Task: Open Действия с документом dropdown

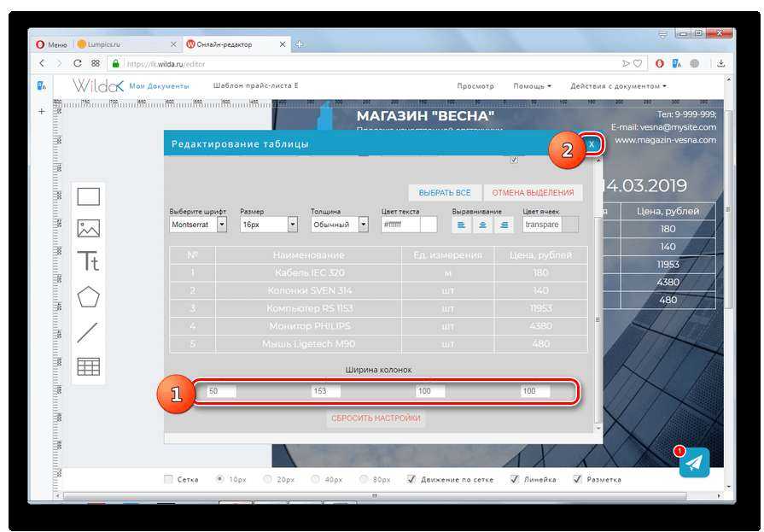Action: click(x=618, y=86)
